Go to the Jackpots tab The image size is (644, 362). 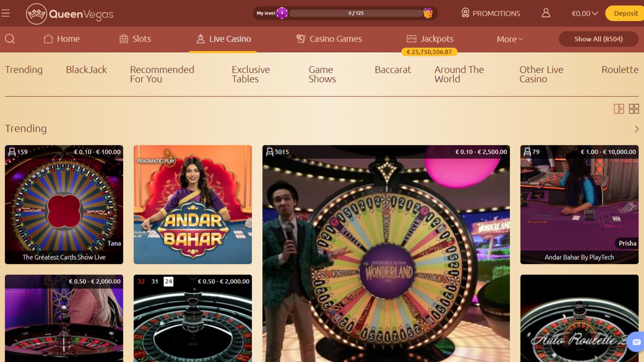coord(430,39)
